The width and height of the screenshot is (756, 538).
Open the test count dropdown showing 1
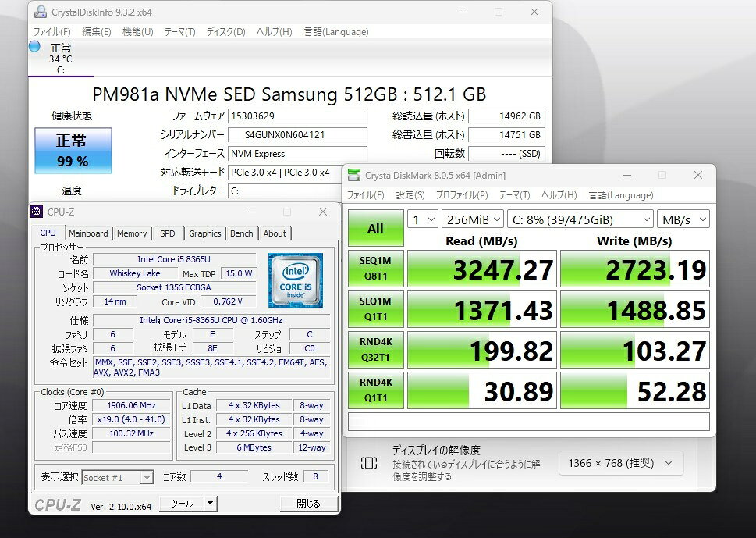pos(422,220)
